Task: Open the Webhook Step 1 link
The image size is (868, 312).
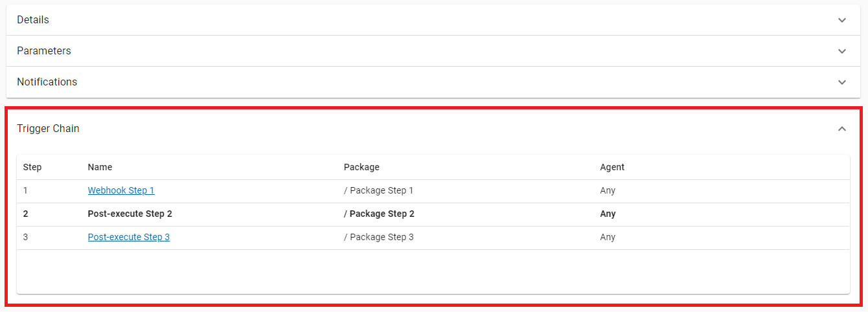Action: click(x=121, y=191)
